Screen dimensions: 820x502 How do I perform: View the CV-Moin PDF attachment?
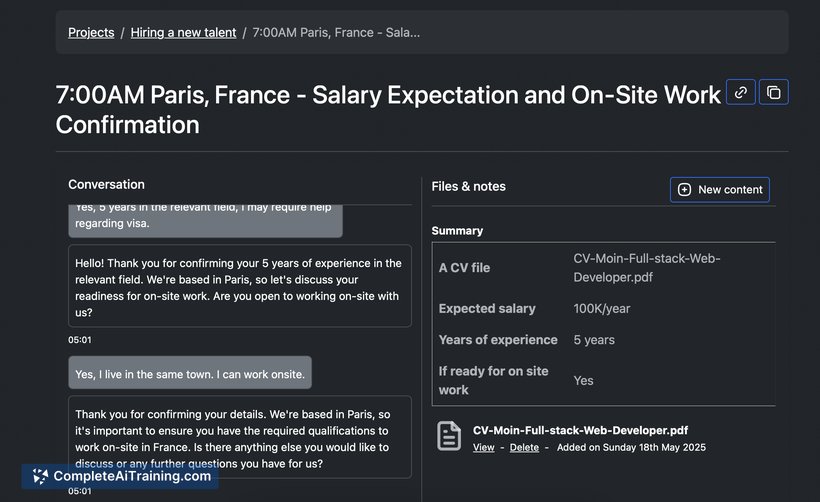coord(483,448)
